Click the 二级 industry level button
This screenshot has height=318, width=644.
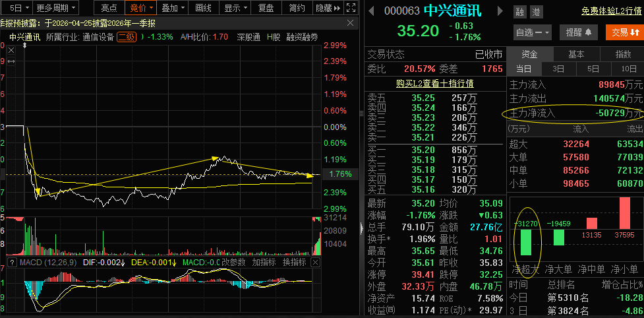[x=126, y=37]
